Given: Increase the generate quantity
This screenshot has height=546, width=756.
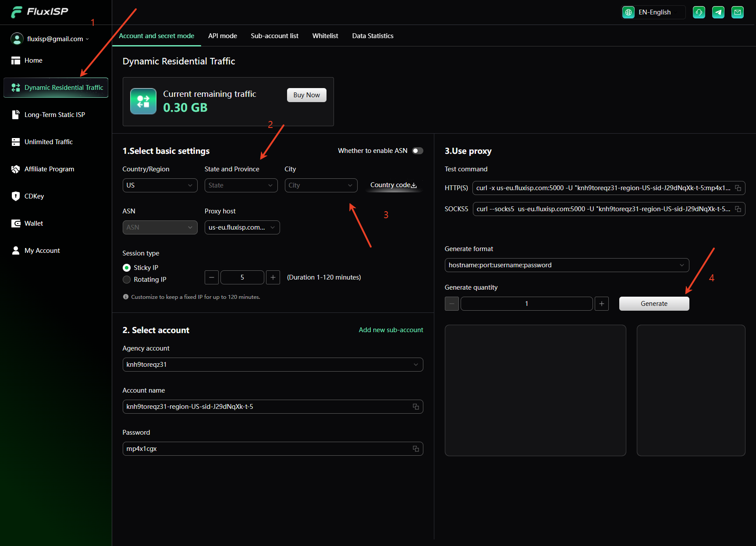Looking at the screenshot, I should click(x=602, y=304).
